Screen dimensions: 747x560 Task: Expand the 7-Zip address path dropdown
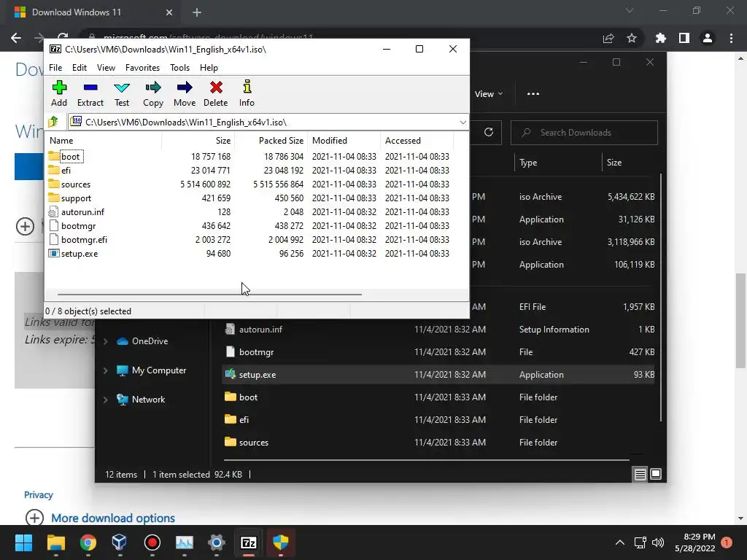tap(462, 122)
